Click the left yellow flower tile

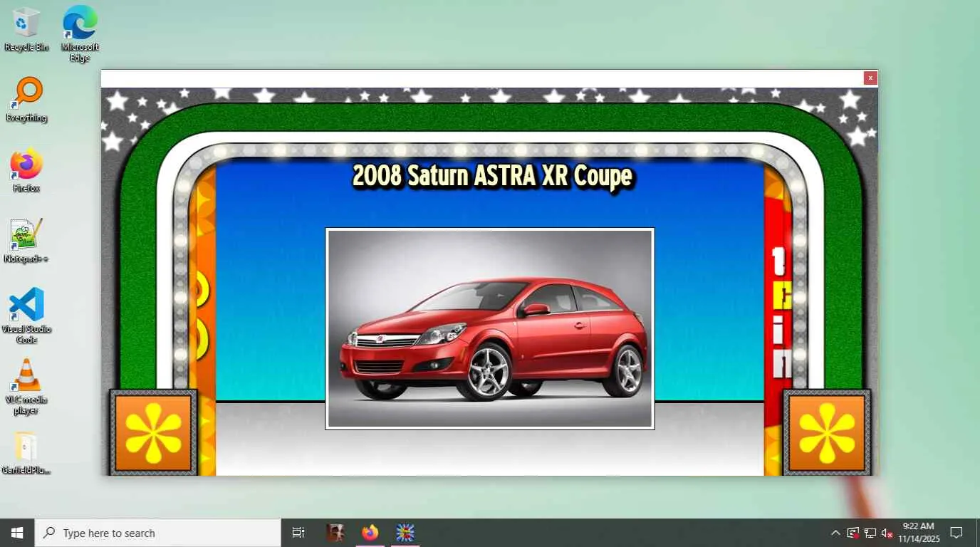pyautogui.click(x=153, y=432)
